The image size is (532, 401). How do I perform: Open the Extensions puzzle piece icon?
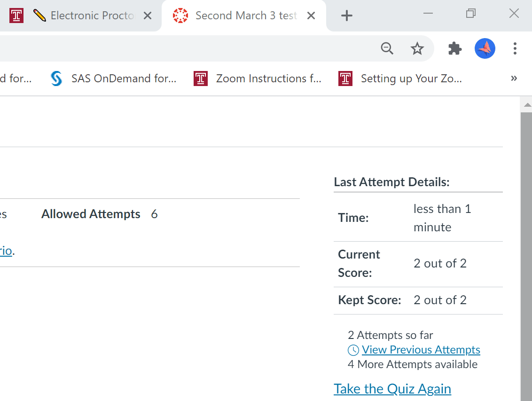455,48
